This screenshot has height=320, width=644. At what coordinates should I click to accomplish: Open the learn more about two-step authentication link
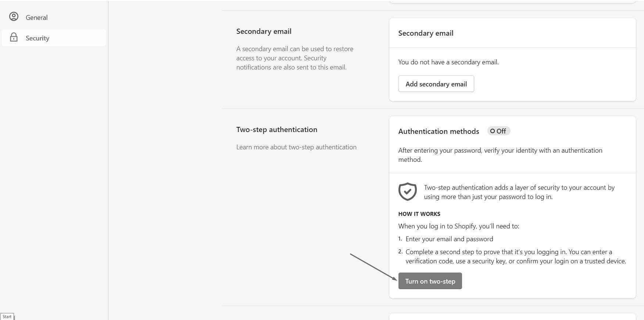(x=296, y=147)
